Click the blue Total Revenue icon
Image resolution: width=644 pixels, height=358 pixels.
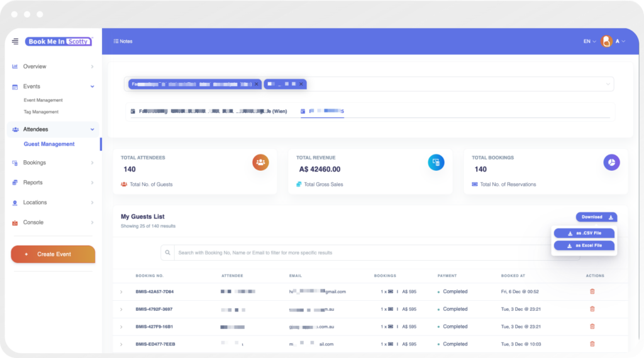[x=436, y=162]
